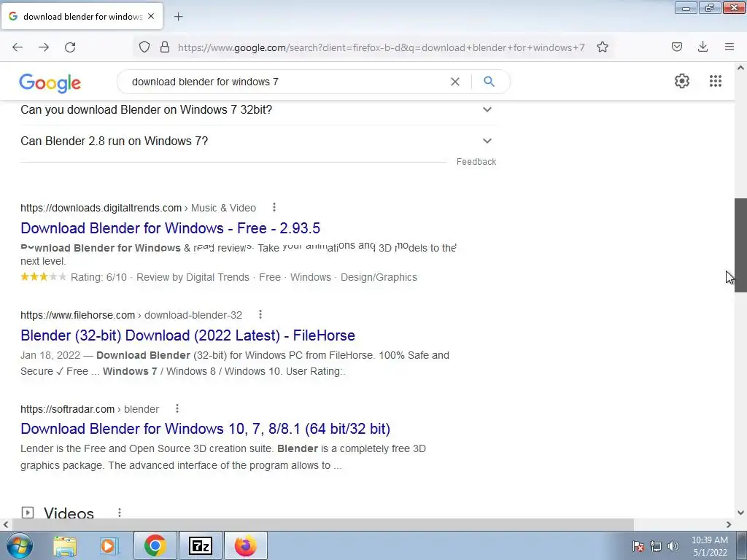Image resolution: width=747 pixels, height=560 pixels.
Task: Open the Firefox hamburger menu
Action: [729, 47]
